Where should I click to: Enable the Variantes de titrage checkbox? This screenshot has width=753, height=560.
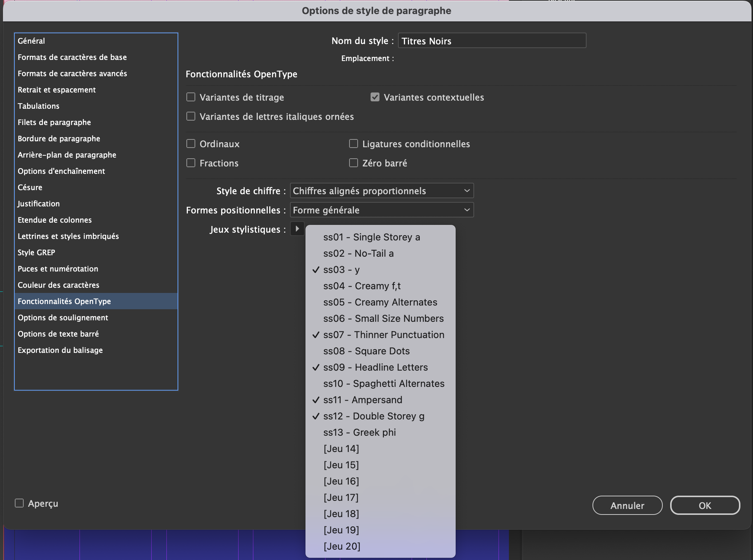click(x=191, y=97)
